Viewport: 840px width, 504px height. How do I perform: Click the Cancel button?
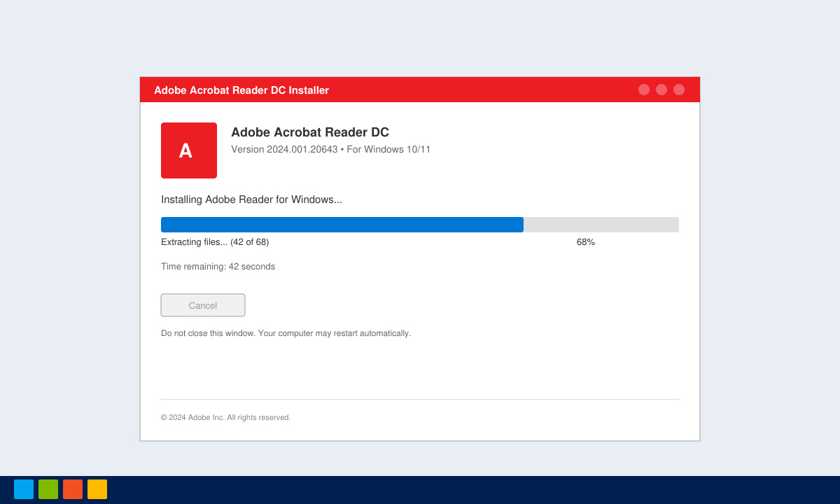pyautogui.click(x=203, y=305)
